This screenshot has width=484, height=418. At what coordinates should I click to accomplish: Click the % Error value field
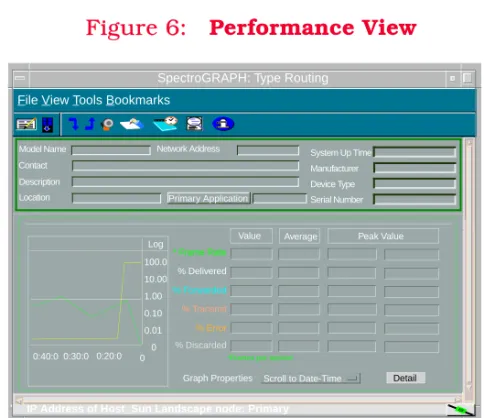click(x=251, y=328)
